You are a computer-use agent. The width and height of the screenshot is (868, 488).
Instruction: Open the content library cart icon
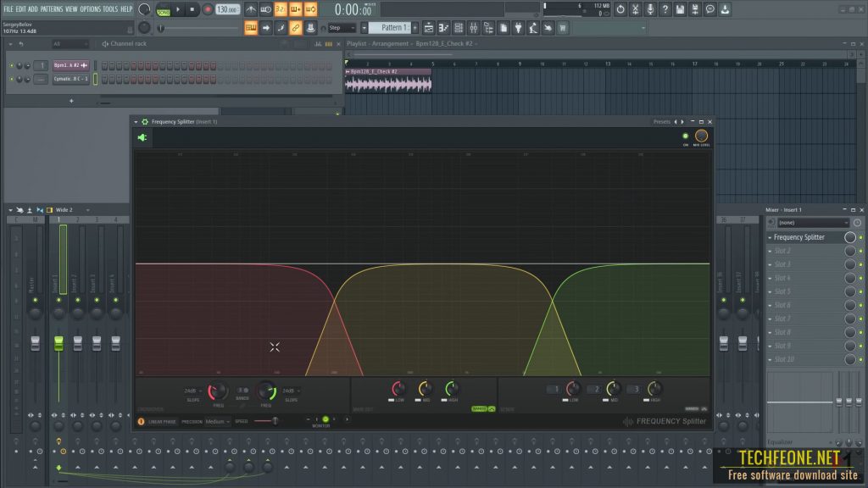click(563, 28)
